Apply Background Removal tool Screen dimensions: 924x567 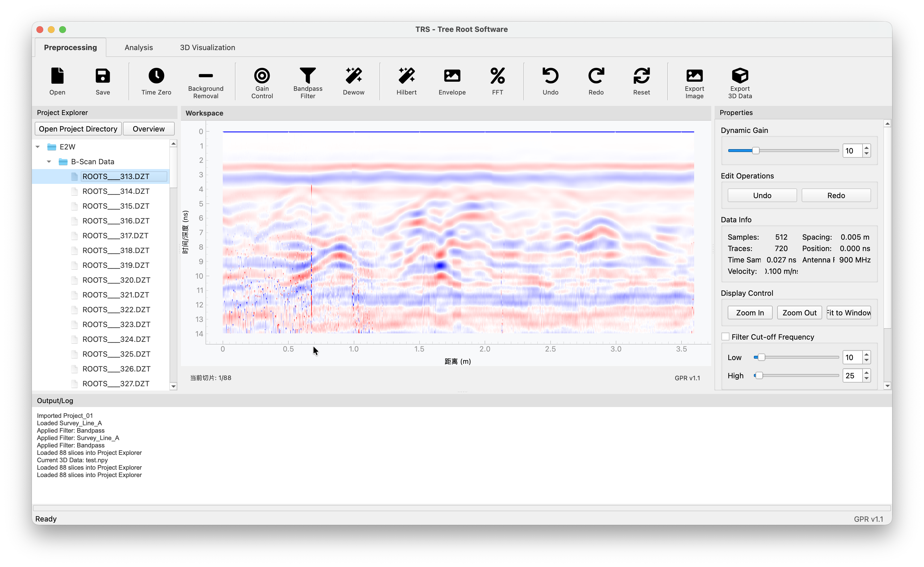pyautogui.click(x=205, y=76)
